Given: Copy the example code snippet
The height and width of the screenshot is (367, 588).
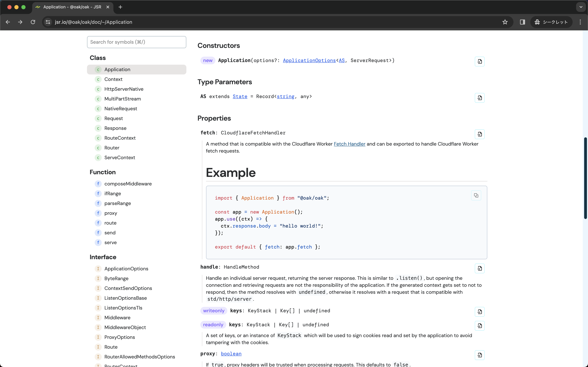Looking at the screenshot, I should [x=476, y=195].
